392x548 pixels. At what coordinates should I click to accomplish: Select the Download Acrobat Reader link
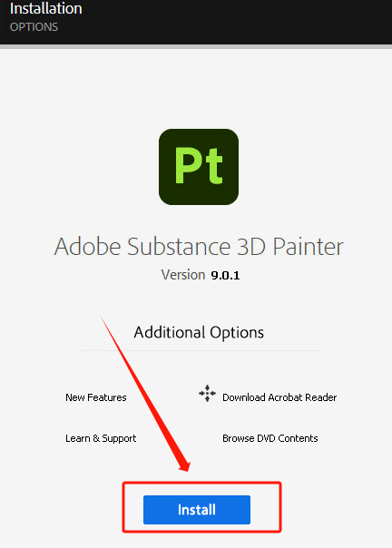pyautogui.click(x=279, y=397)
